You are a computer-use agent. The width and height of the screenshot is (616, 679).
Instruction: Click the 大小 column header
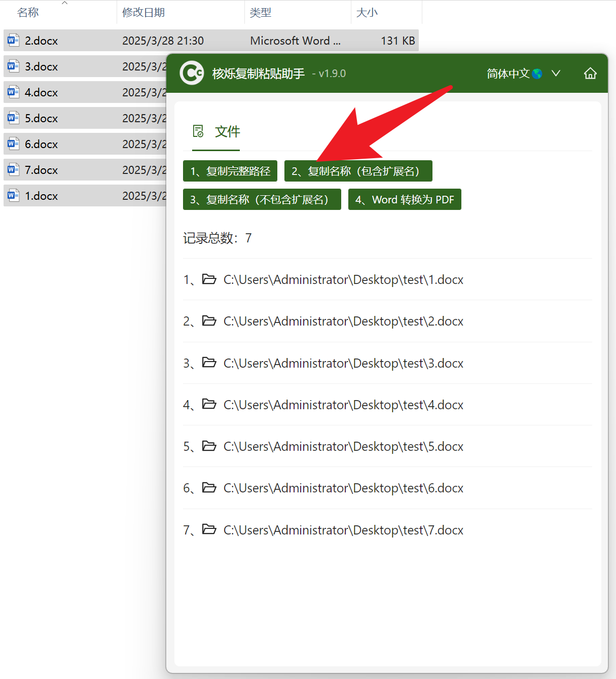pos(367,13)
